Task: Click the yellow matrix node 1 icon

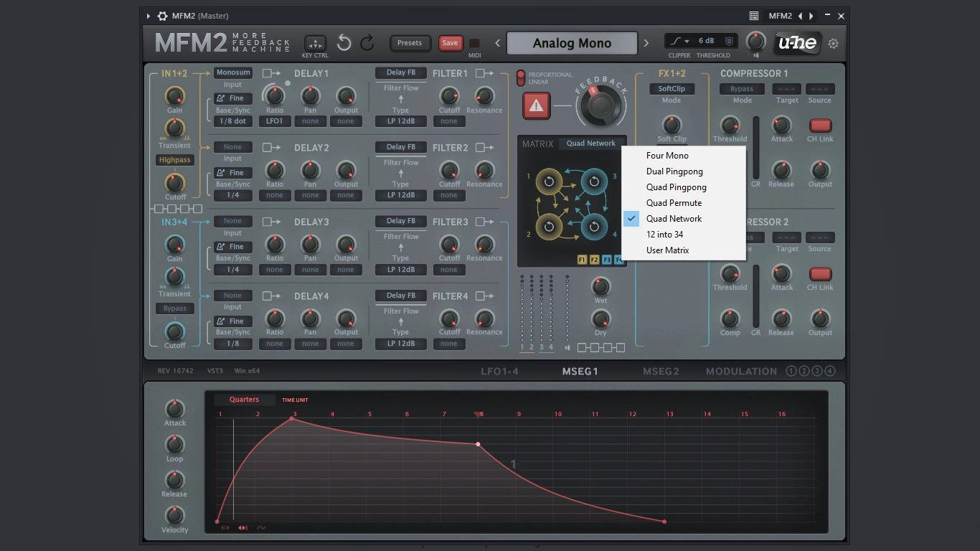Action: (x=549, y=182)
